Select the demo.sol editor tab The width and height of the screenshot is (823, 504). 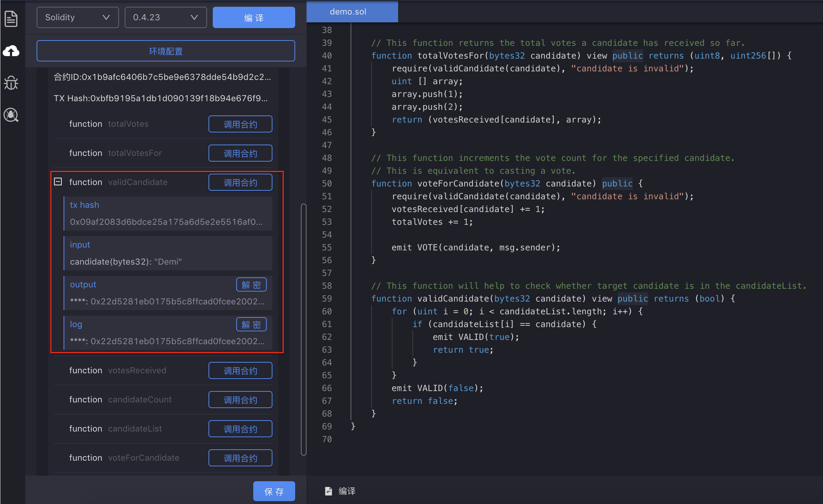[x=352, y=12]
